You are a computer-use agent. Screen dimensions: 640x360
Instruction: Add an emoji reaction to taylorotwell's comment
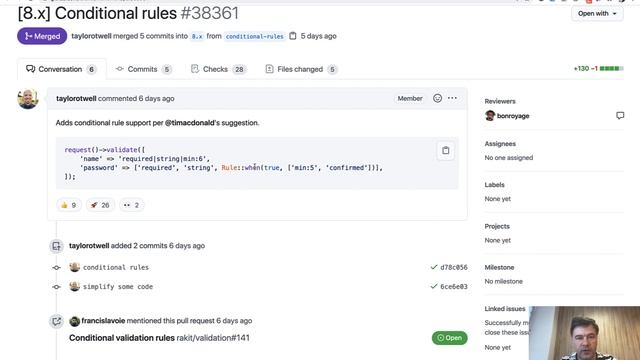[x=437, y=98]
